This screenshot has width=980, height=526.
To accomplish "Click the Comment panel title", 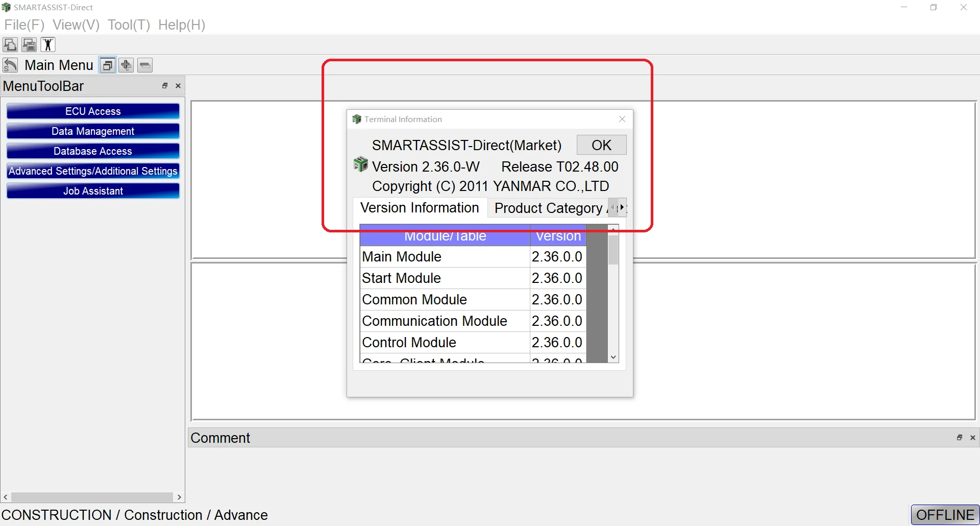I will pyautogui.click(x=220, y=438).
